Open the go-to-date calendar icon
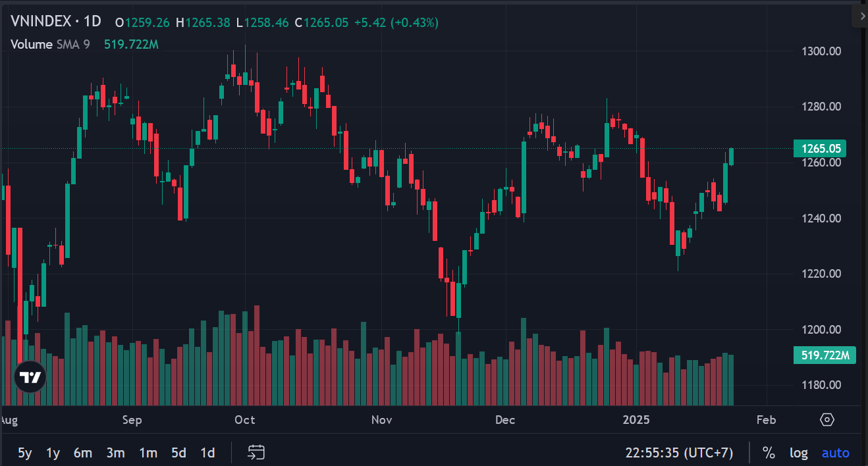Viewport: 868px width, 466px height. 256,453
